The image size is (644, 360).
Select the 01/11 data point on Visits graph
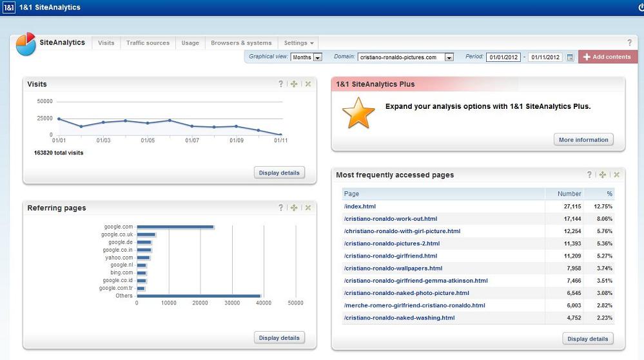[281, 134]
